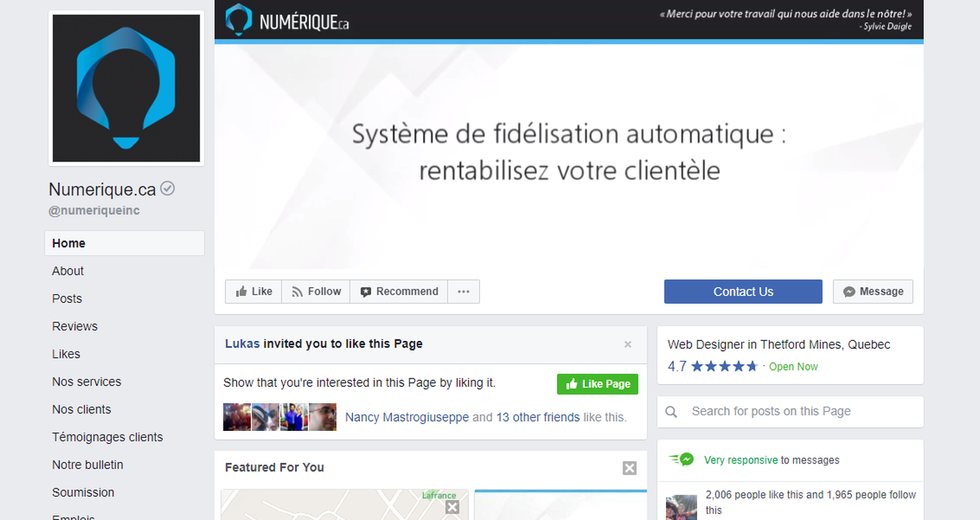This screenshot has height=520, width=980.
Task: Click the @numeriqueinc username text
Action: [x=94, y=211]
